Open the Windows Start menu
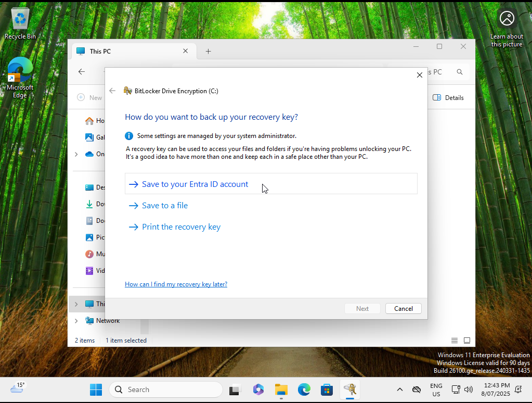Screen dimensions: 532x403 [96, 389]
